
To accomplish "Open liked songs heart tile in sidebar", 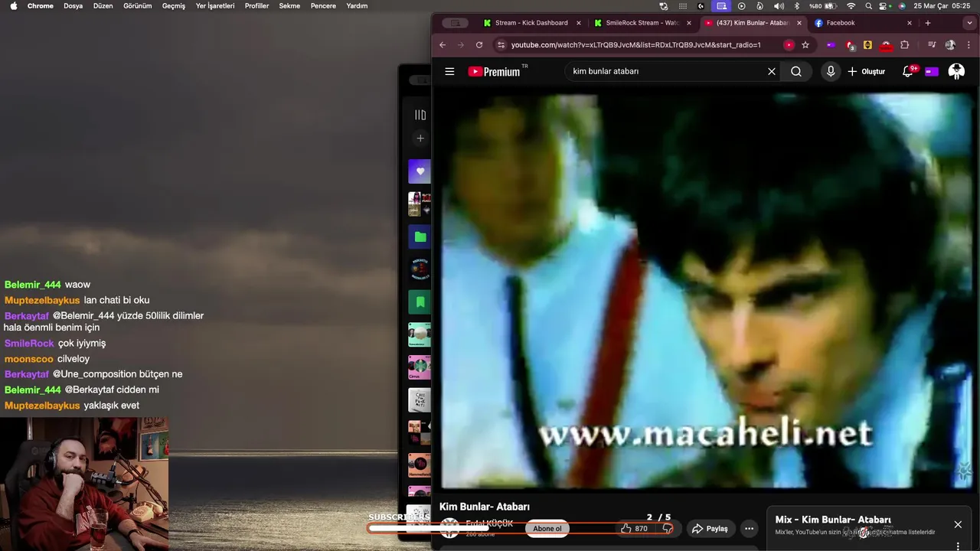I will [x=420, y=171].
